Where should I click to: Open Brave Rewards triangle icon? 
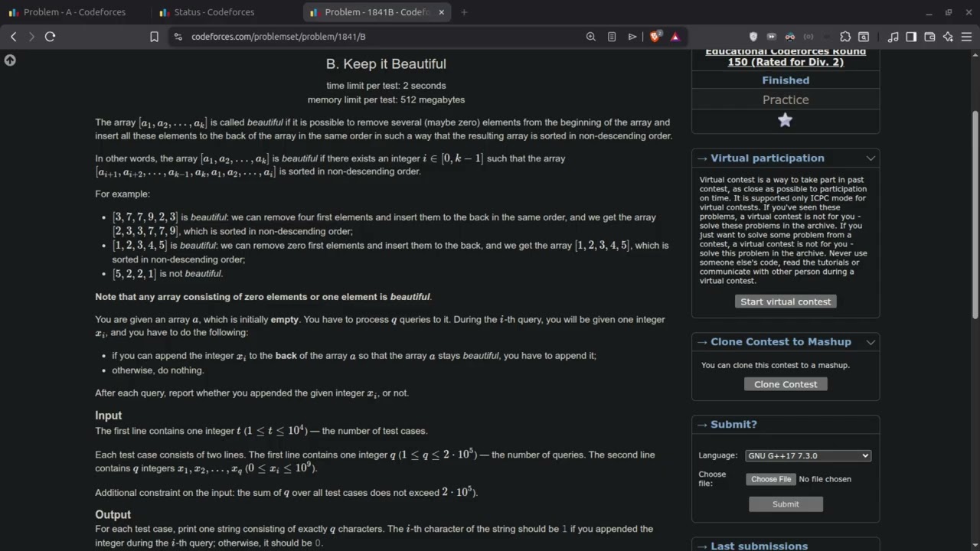click(x=675, y=36)
